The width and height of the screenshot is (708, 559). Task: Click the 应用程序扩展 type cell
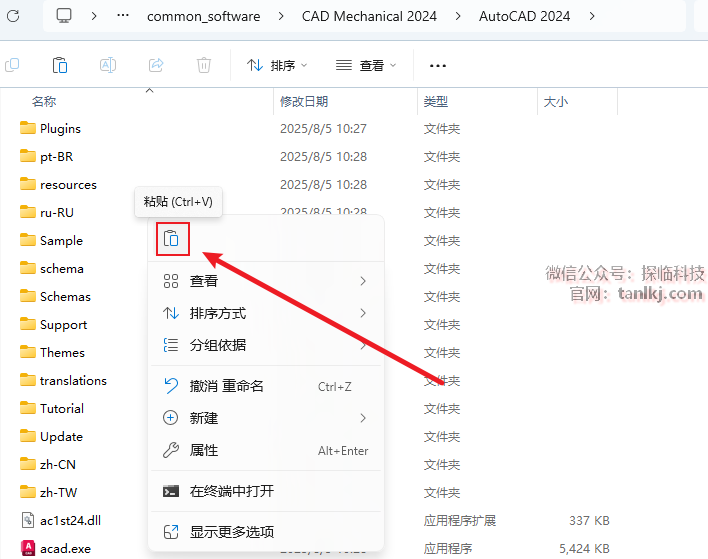click(x=460, y=521)
